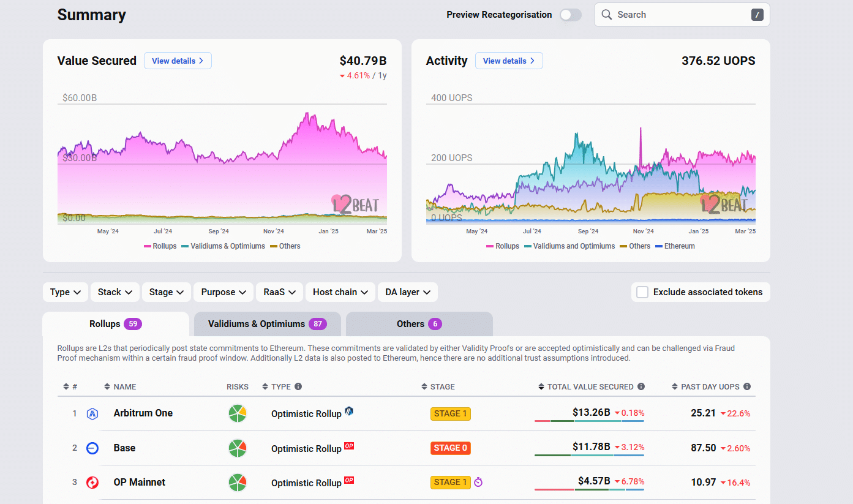Switch to the Others tab
This screenshot has height=504, width=853.
419,324
